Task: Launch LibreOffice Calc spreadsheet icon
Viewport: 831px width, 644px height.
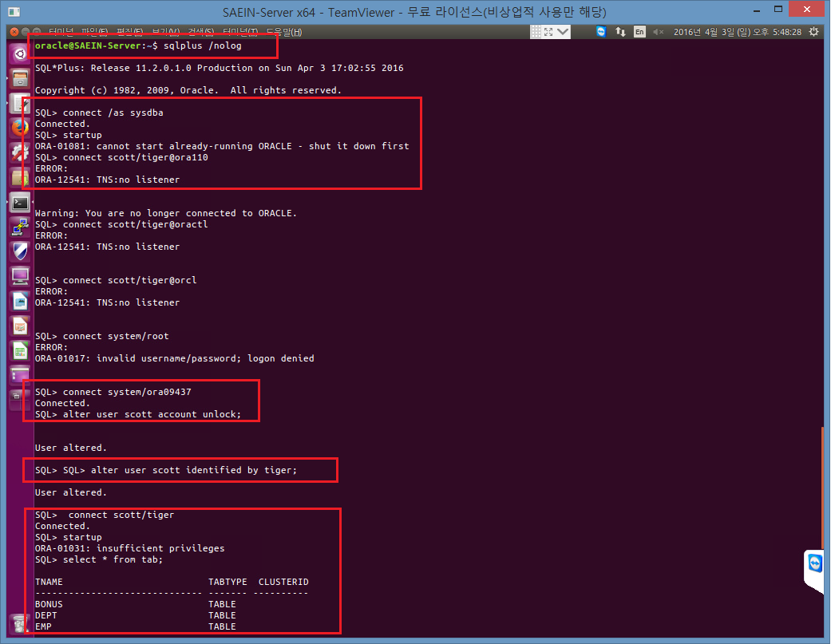Action: [x=20, y=350]
